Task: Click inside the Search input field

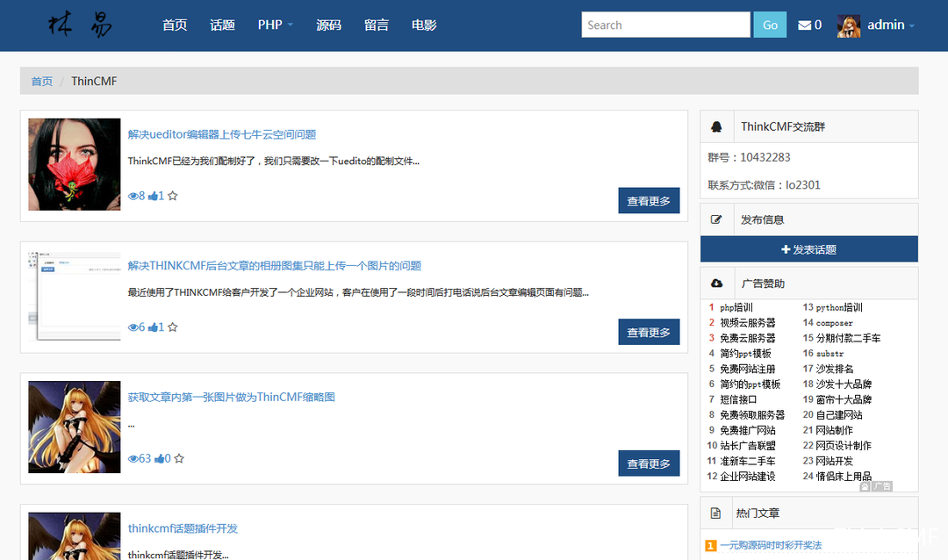Action: tap(665, 25)
